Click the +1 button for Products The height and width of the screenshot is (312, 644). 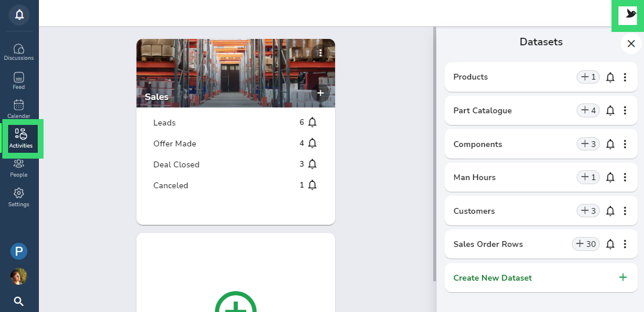point(588,77)
